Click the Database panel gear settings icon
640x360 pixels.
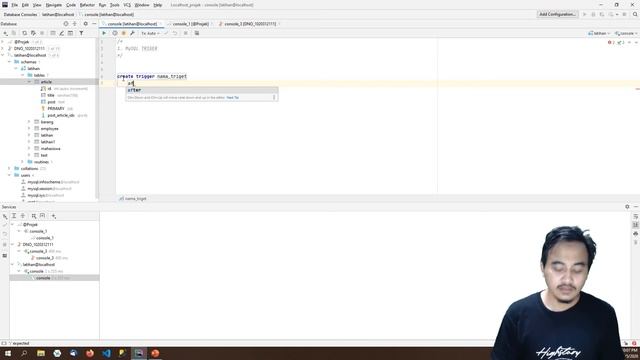point(85,24)
